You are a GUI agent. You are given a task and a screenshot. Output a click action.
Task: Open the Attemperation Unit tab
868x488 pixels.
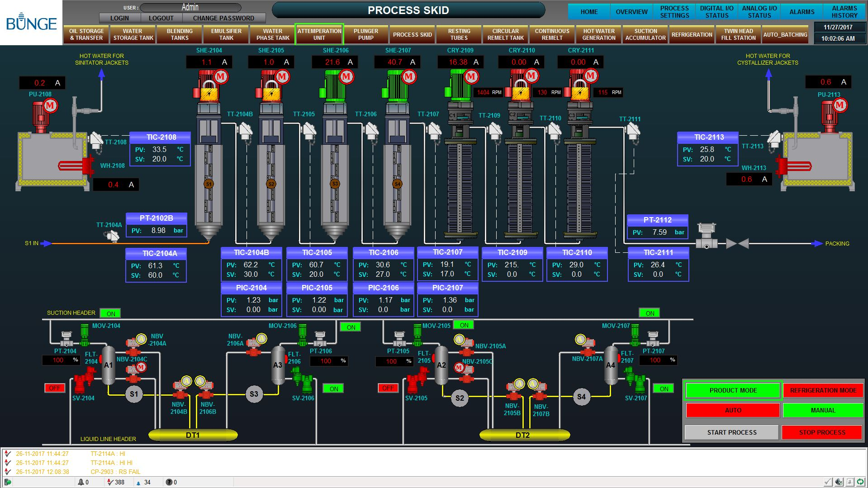point(319,34)
